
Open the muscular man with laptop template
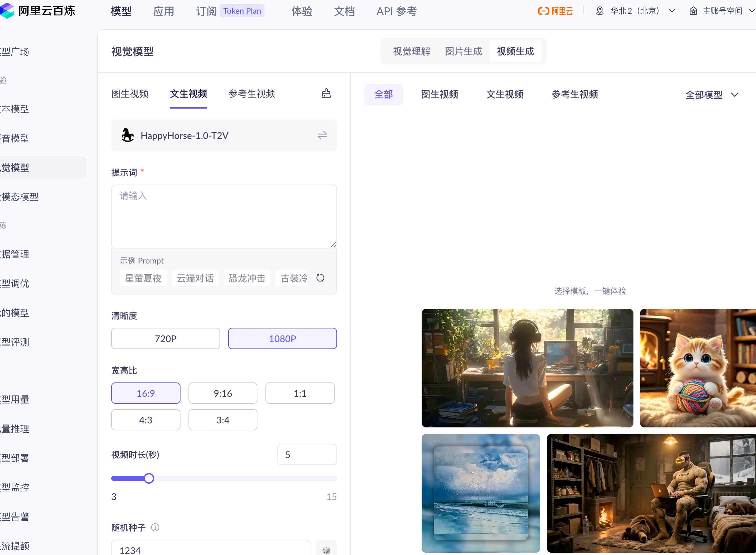(x=651, y=493)
